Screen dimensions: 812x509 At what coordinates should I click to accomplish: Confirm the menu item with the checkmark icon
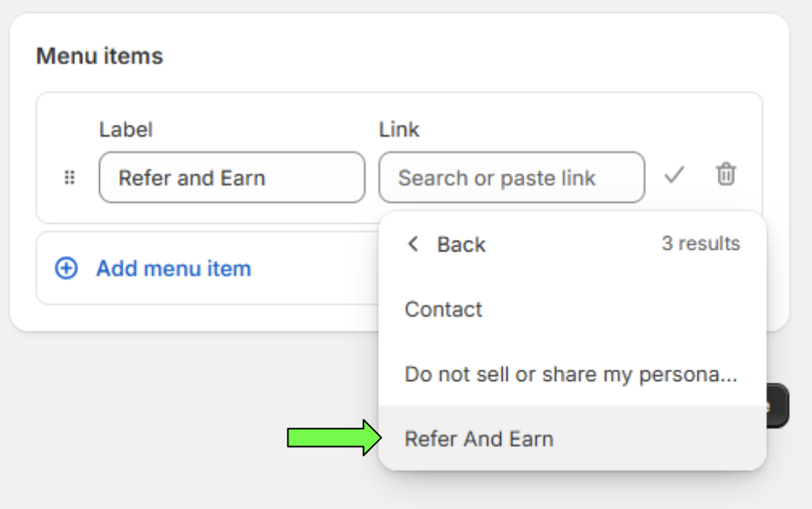click(x=674, y=175)
